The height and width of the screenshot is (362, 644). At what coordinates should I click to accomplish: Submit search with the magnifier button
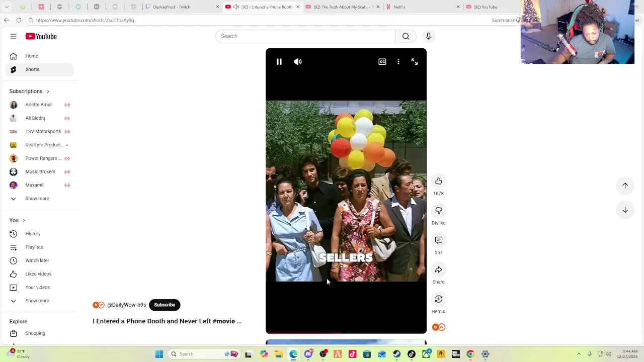[x=406, y=36]
